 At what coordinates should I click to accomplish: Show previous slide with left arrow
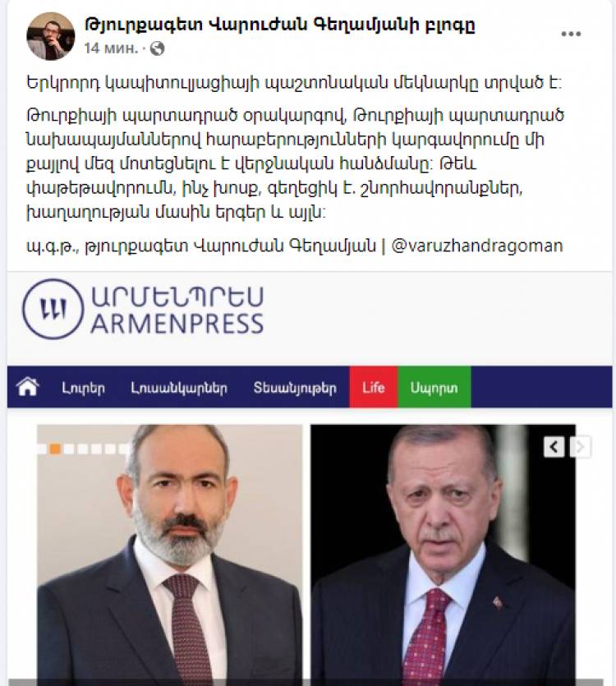point(554,447)
